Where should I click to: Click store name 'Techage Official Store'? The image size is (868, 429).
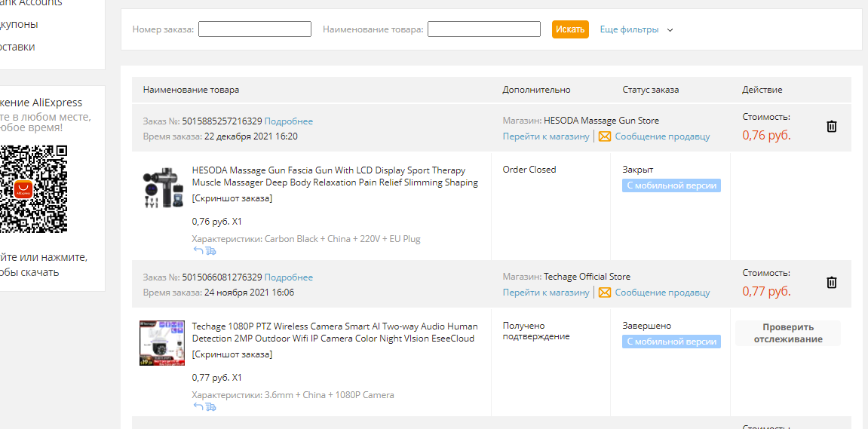(x=587, y=277)
